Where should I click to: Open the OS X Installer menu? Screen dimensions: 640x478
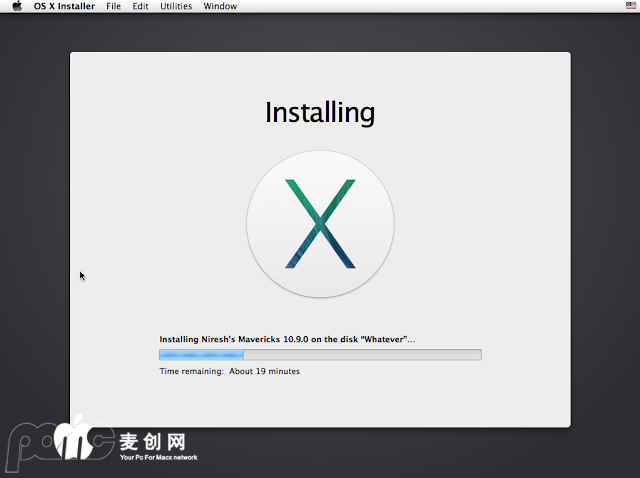(x=66, y=6)
